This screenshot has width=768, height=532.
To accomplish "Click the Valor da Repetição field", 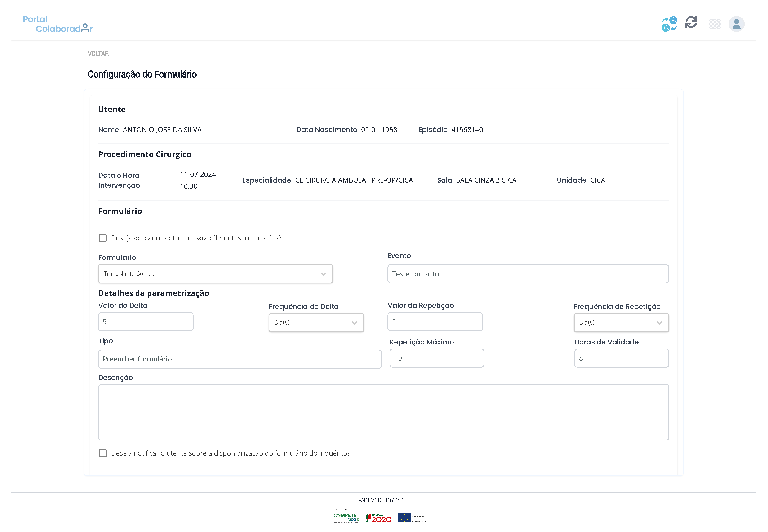I will [x=435, y=322].
